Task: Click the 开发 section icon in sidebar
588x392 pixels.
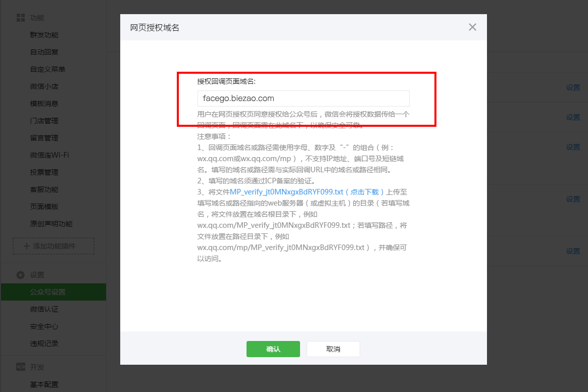Action: [21, 367]
